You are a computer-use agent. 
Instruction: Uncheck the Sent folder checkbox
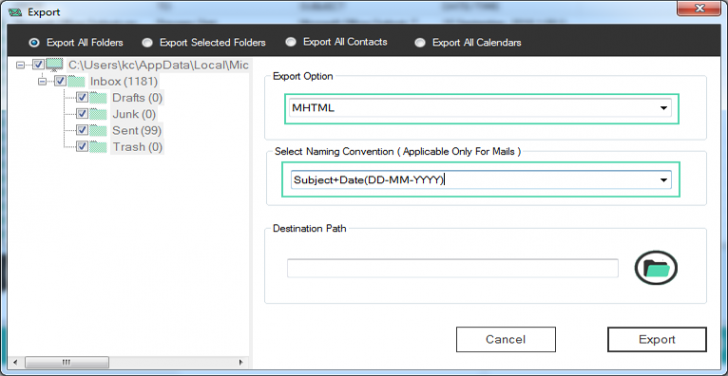(x=82, y=130)
